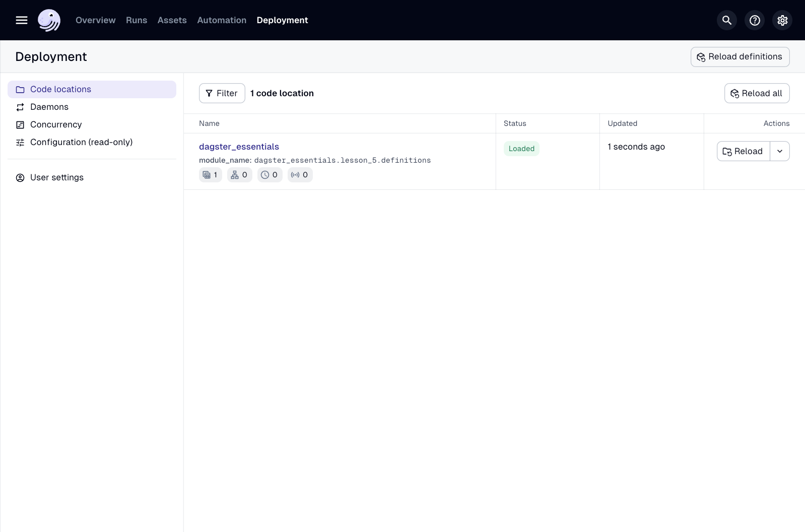Open search with magnifier icon
805x532 pixels.
click(726, 20)
